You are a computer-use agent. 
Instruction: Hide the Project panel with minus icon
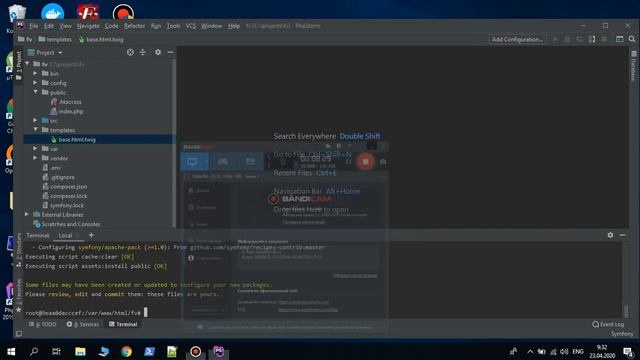click(x=170, y=52)
